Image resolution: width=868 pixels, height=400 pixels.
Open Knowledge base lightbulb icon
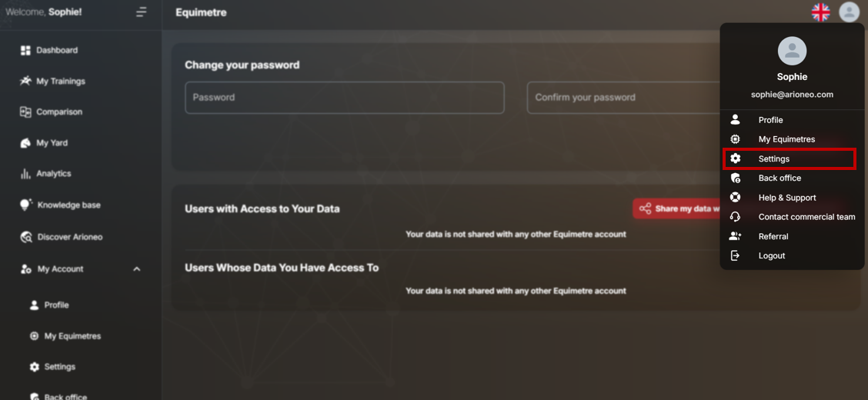[x=26, y=205]
